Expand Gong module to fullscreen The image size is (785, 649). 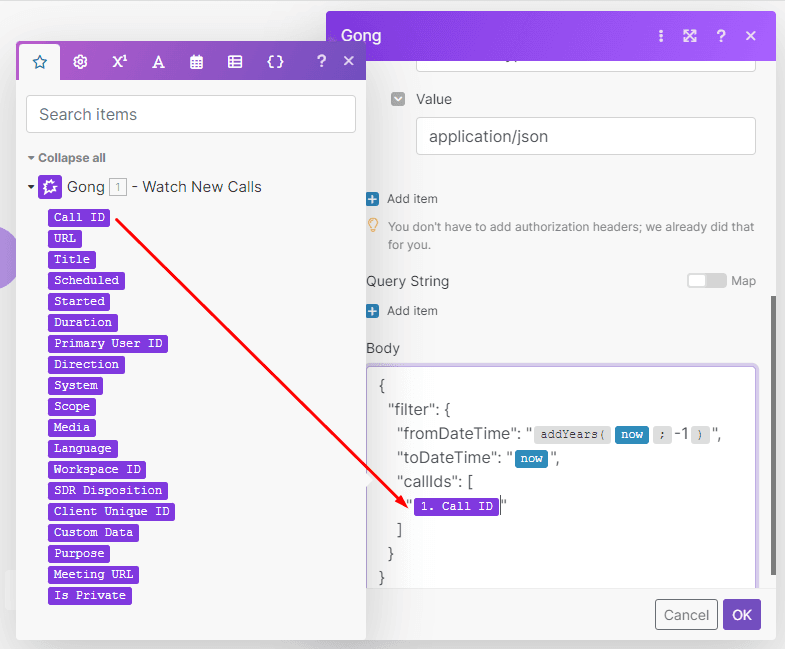(x=690, y=36)
